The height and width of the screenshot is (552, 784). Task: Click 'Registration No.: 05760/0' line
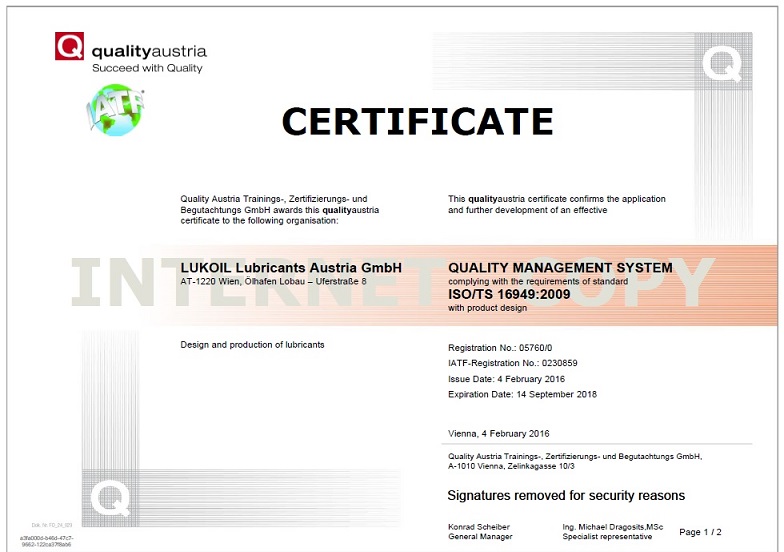pyautogui.click(x=500, y=348)
